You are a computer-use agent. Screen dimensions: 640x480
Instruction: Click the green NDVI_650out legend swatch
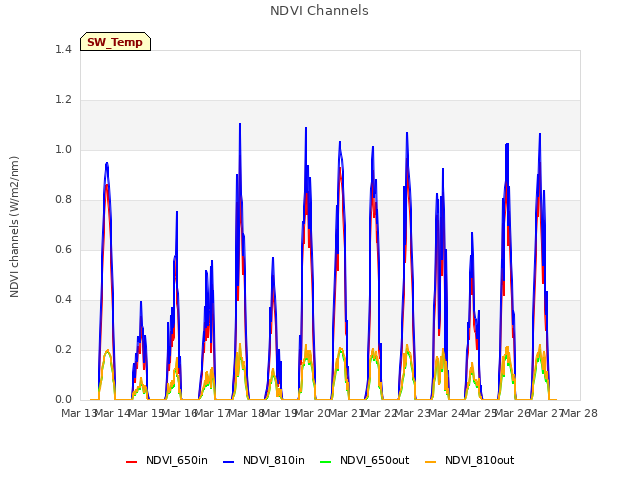coord(326,462)
